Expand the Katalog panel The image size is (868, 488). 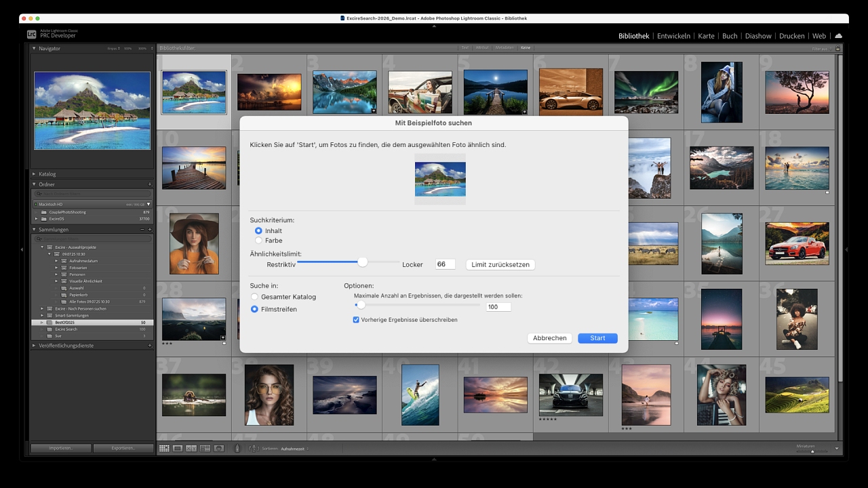pyautogui.click(x=35, y=174)
